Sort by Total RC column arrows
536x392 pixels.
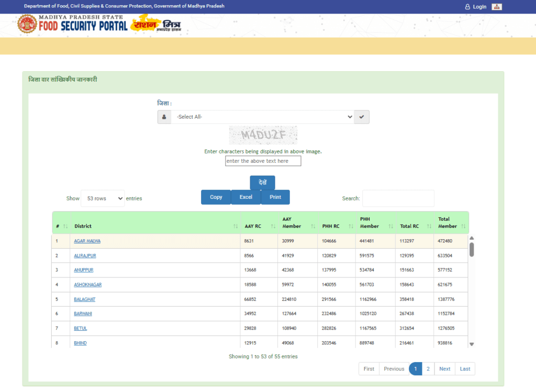pyautogui.click(x=429, y=226)
